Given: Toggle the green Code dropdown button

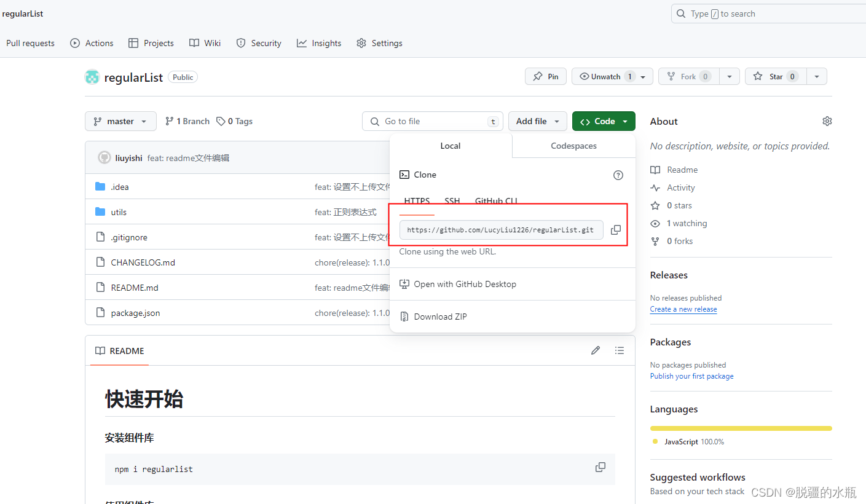Looking at the screenshot, I should (604, 121).
